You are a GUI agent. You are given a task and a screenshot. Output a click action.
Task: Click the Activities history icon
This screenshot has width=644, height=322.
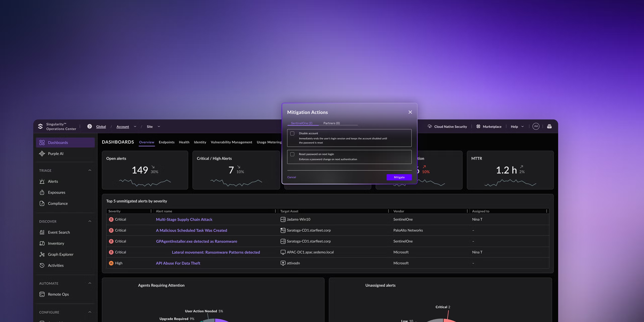click(42, 265)
